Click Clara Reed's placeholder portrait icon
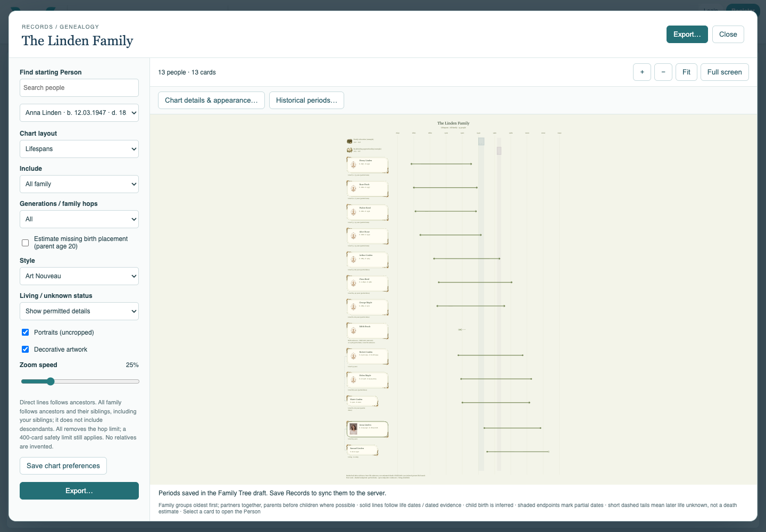This screenshot has width=766, height=532. coord(353,283)
